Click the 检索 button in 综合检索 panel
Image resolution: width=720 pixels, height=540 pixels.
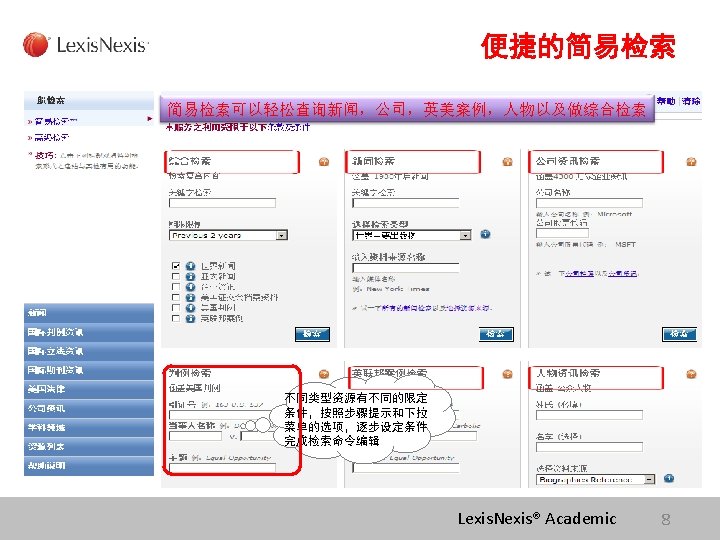(x=312, y=334)
